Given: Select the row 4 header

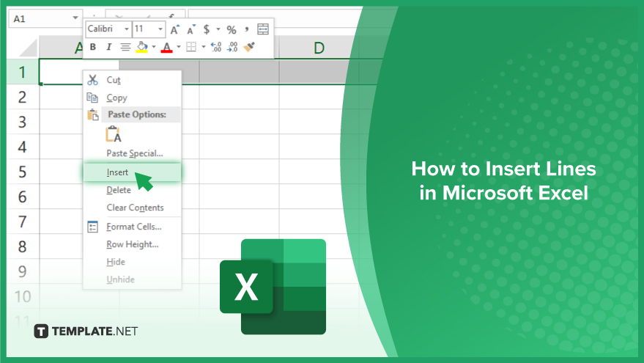Looking at the screenshot, I should click(23, 147).
